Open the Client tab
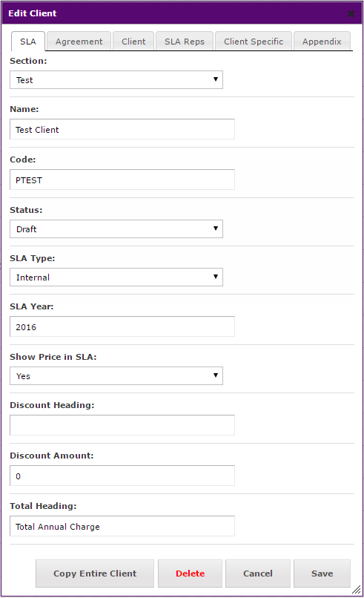The height and width of the screenshot is (598, 364). click(x=133, y=42)
